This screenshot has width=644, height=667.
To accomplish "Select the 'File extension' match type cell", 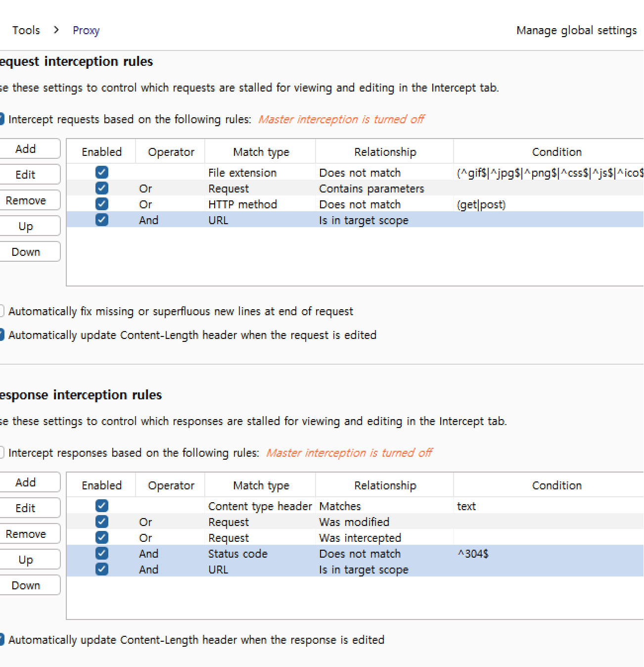I will coord(261,173).
